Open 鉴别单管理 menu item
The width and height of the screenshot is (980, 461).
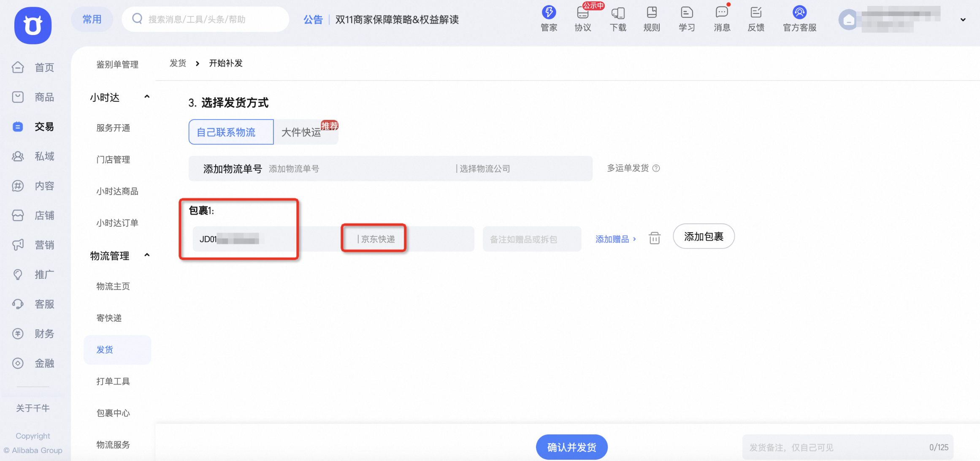(117, 65)
